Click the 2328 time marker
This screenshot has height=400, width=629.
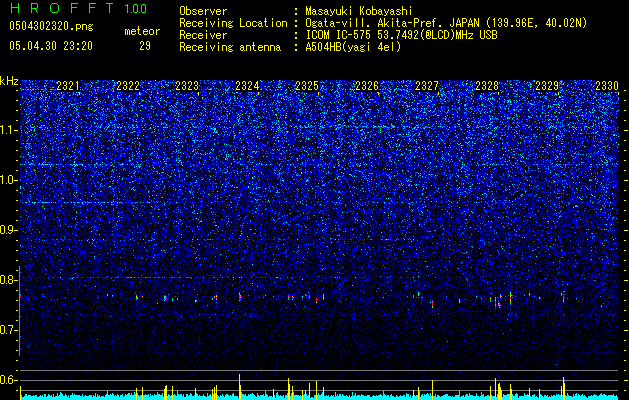[487, 86]
